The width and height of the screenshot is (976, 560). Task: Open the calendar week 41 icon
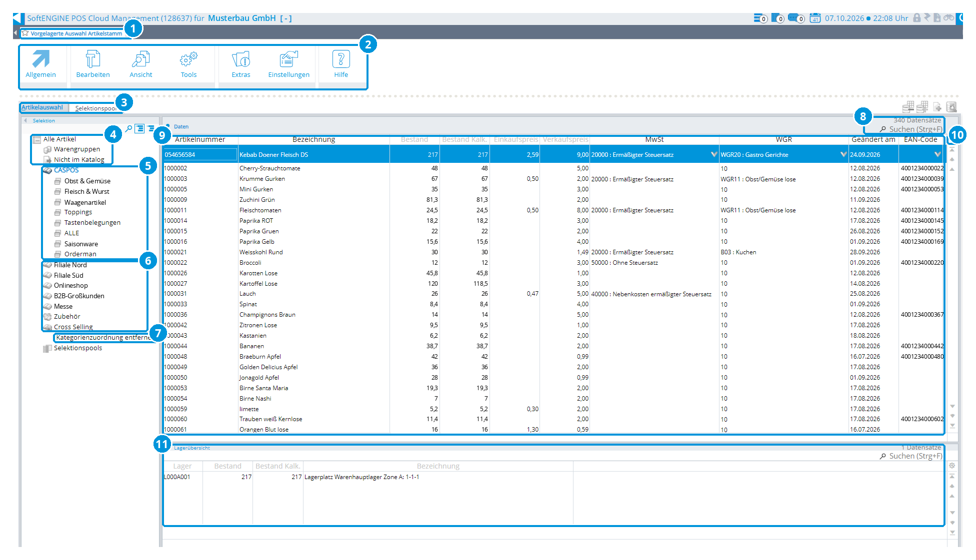tap(815, 18)
